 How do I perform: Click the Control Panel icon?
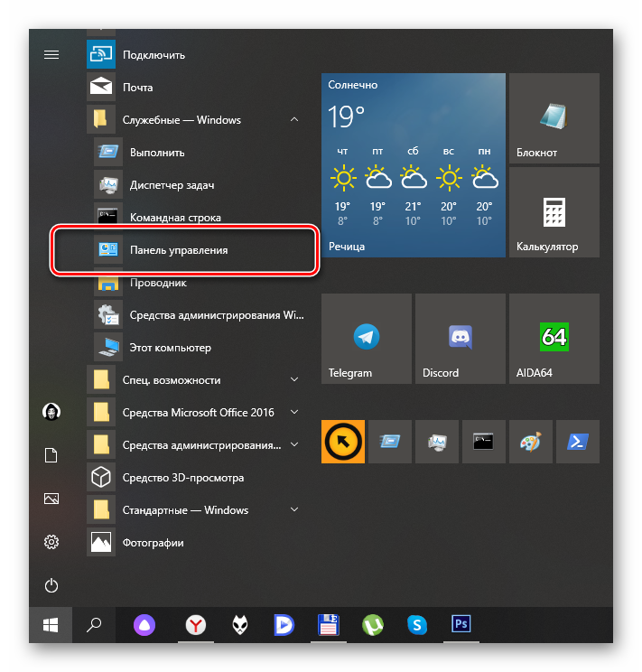tap(108, 249)
